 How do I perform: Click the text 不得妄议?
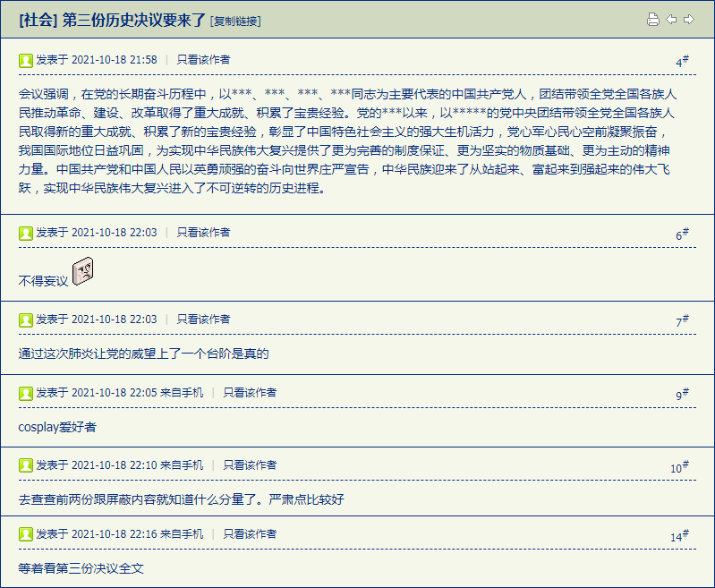[43, 281]
